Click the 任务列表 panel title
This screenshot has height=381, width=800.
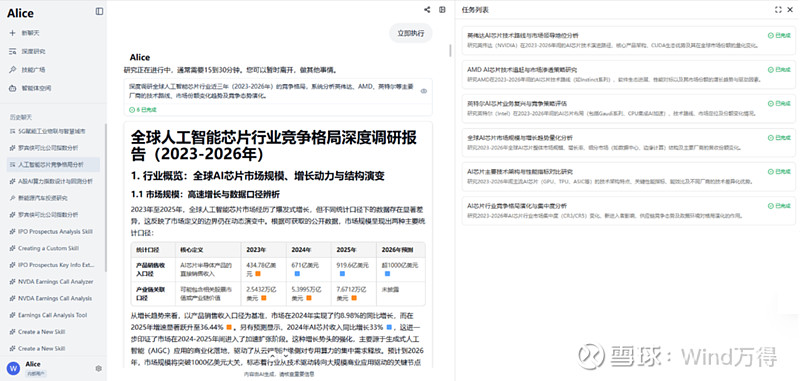pyautogui.click(x=475, y=10)
